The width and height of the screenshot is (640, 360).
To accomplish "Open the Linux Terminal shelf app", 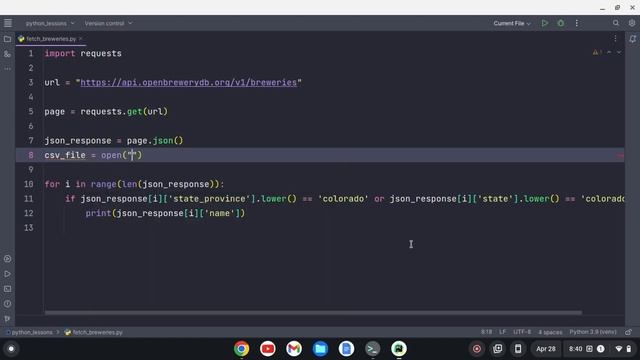I will click(x=373, y=349).
